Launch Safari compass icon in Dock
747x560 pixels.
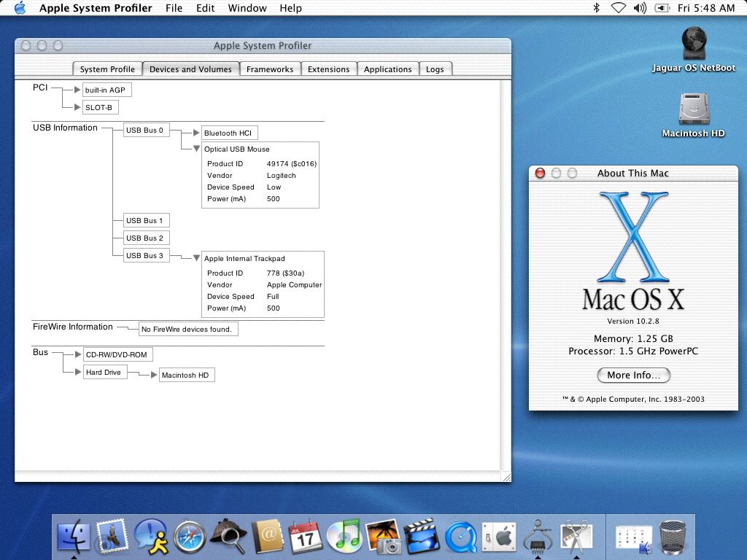[190, 537]
